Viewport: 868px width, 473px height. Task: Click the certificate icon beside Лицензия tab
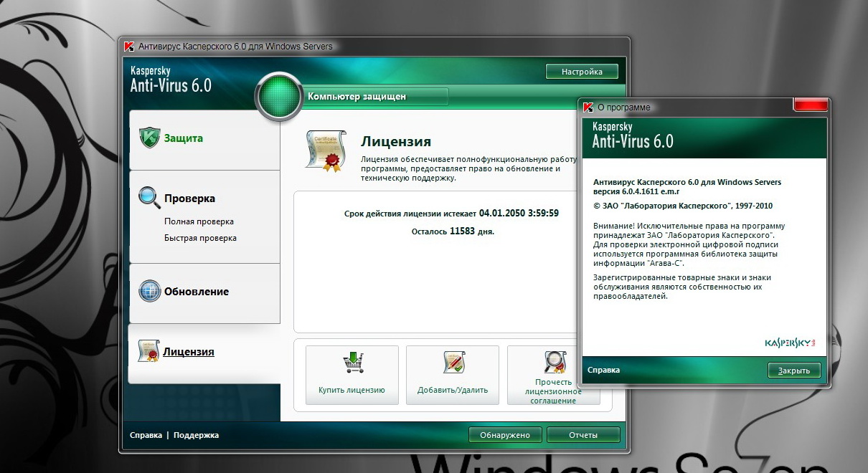click(x=148, y=352)
